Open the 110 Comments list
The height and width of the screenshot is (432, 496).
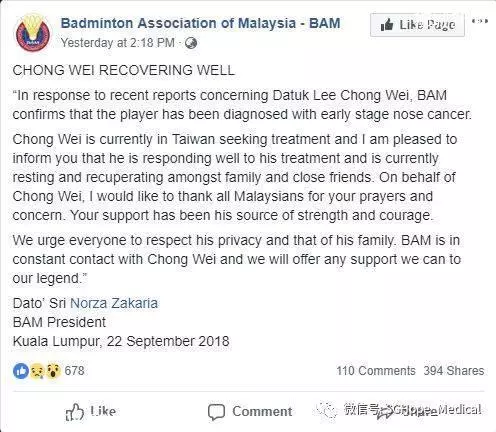coord(376,371)
